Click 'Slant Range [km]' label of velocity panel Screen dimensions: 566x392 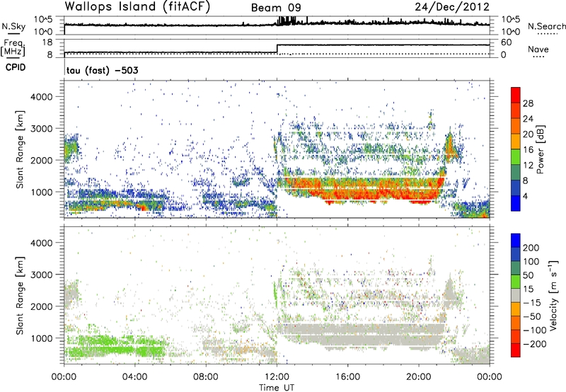[x=20, y=295]
